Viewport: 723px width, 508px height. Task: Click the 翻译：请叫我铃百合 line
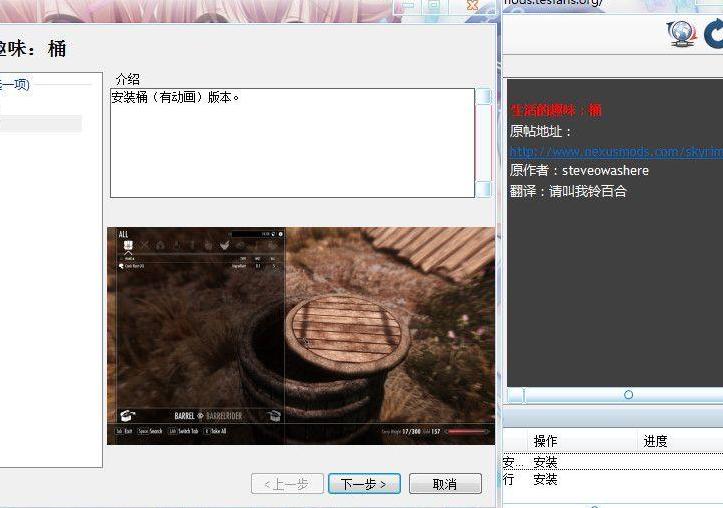coord(568,191)
